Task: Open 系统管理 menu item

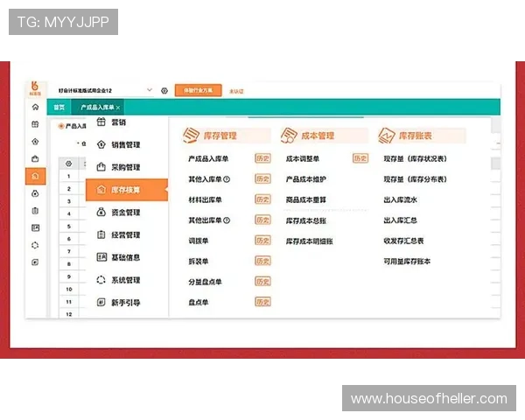Action: [125, 280]
